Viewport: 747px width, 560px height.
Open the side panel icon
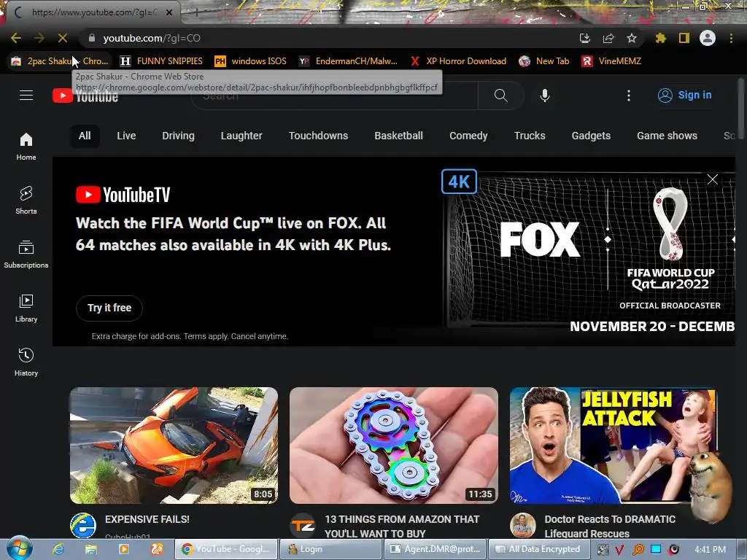(684, 38)
